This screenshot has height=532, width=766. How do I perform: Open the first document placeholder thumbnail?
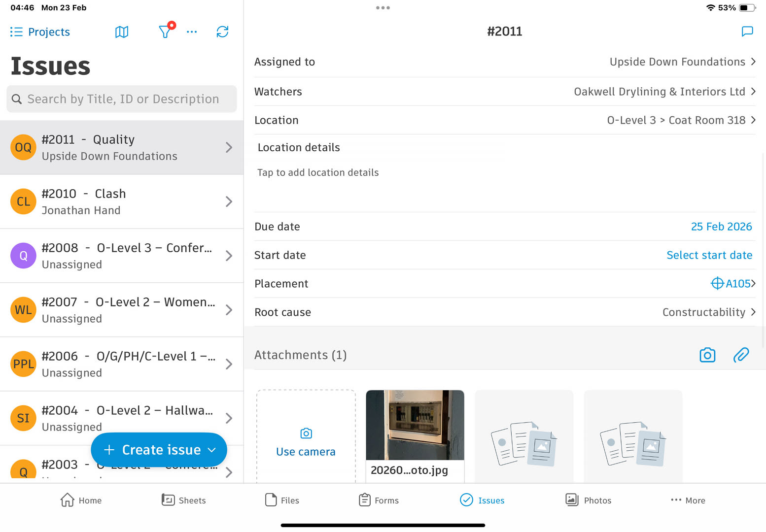524,436
